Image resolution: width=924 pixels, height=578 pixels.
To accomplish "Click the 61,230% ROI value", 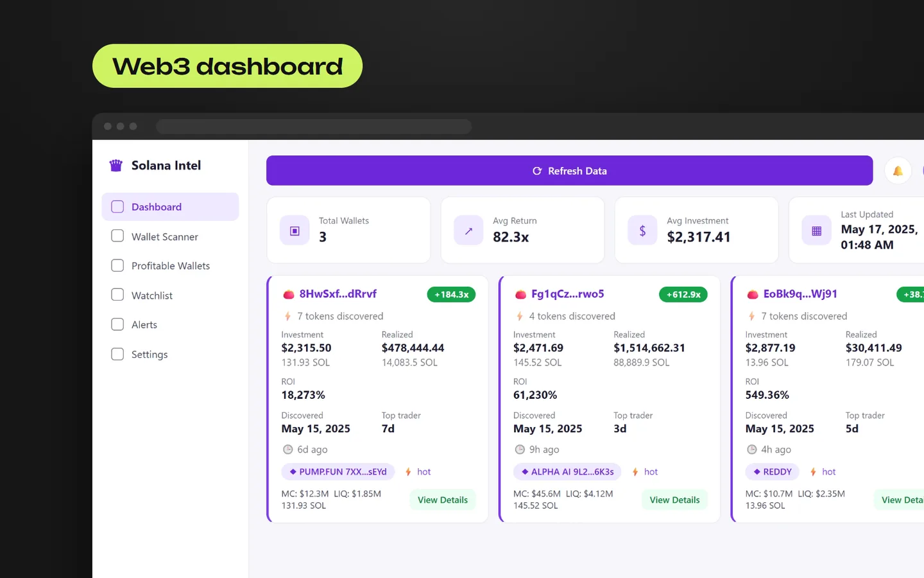I will pyautogui.click(x=535, y=395).
